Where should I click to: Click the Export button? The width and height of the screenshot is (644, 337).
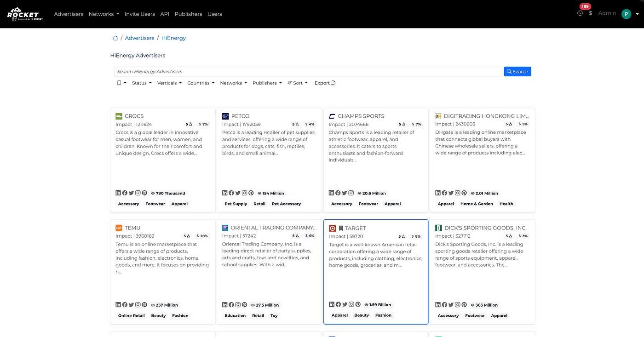click(325, 83)
